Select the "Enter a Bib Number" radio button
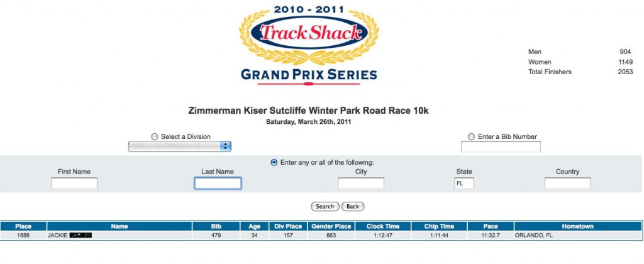 pos(471,137)
